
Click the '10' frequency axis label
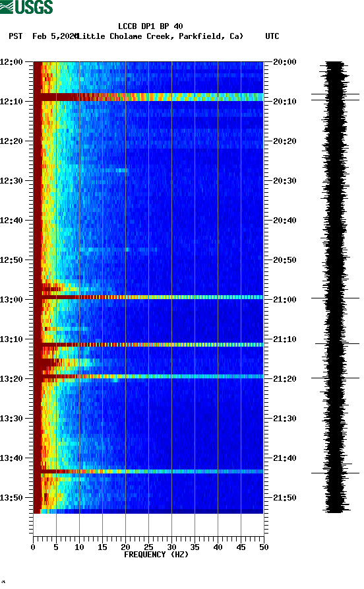pyautogui.click(x=79, y=547)
